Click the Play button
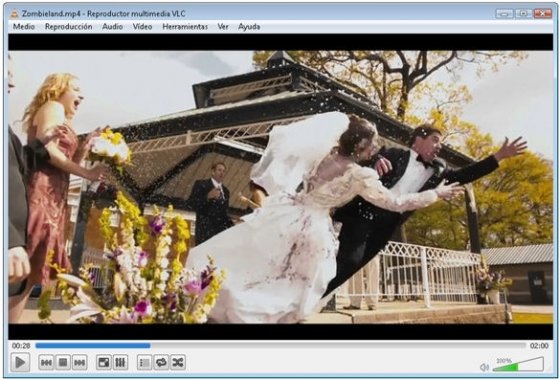The image size is (560, 380). [20, 362]
